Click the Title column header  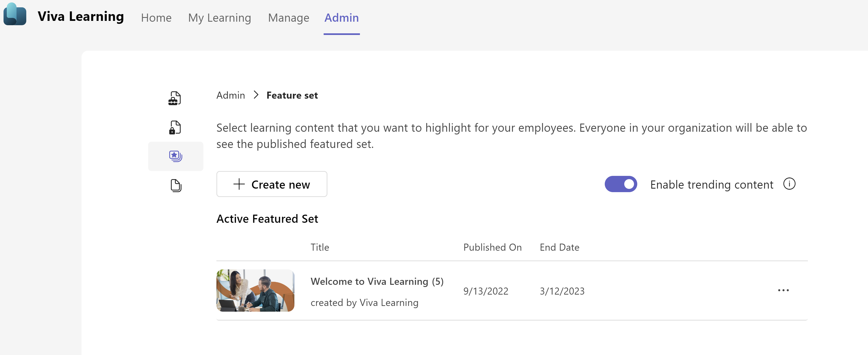[319, 247]
